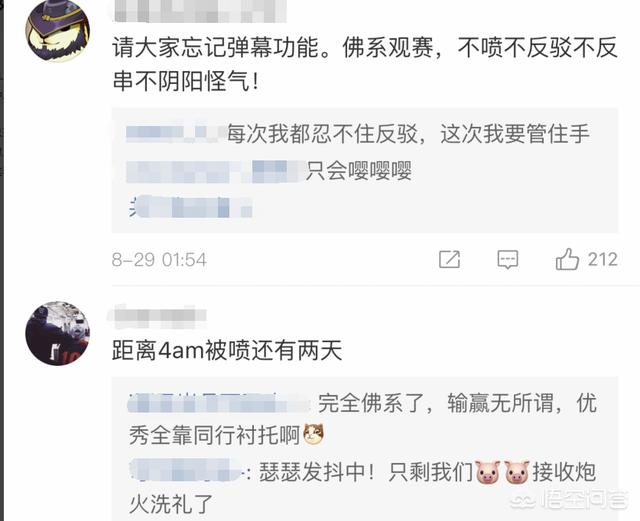Open the reply 只会嘤嘤嘤
The image size is (640, 521).
[x=269, y=171]
